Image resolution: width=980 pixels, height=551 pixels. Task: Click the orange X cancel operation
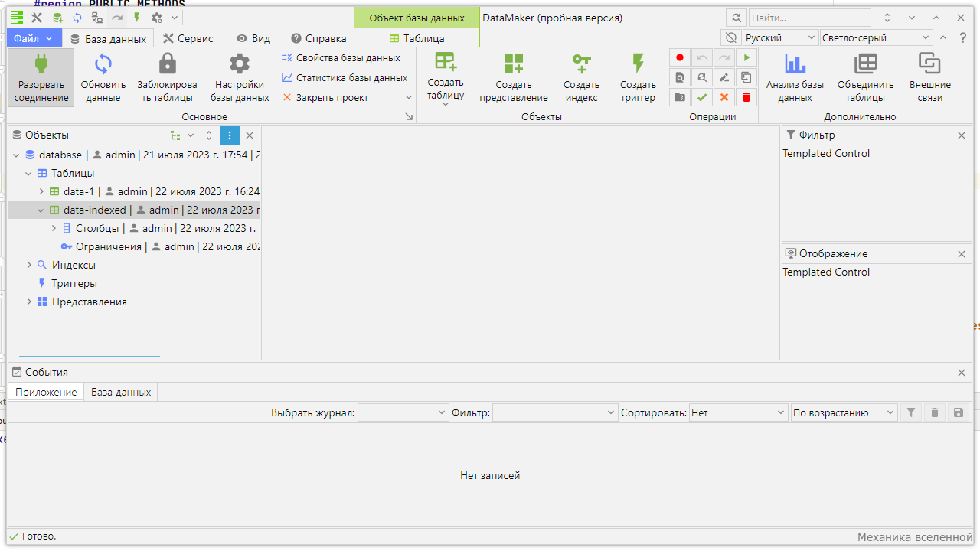[724, 97]
